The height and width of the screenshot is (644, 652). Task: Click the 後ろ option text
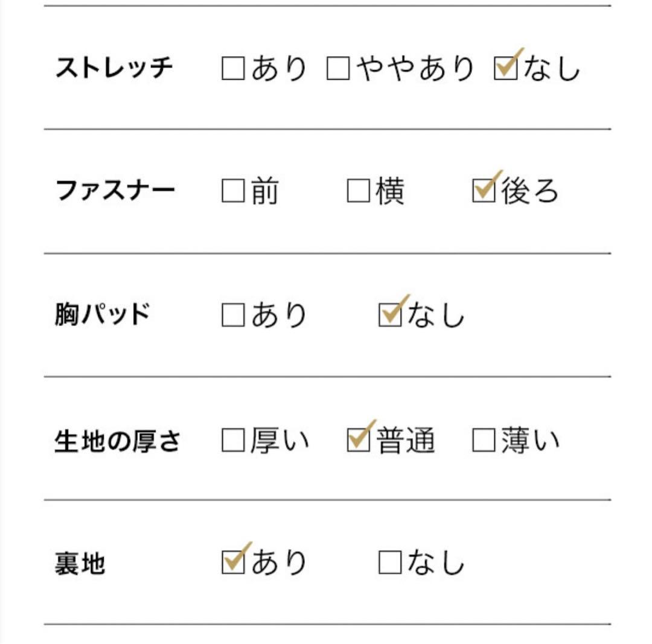tap(530, 191)
